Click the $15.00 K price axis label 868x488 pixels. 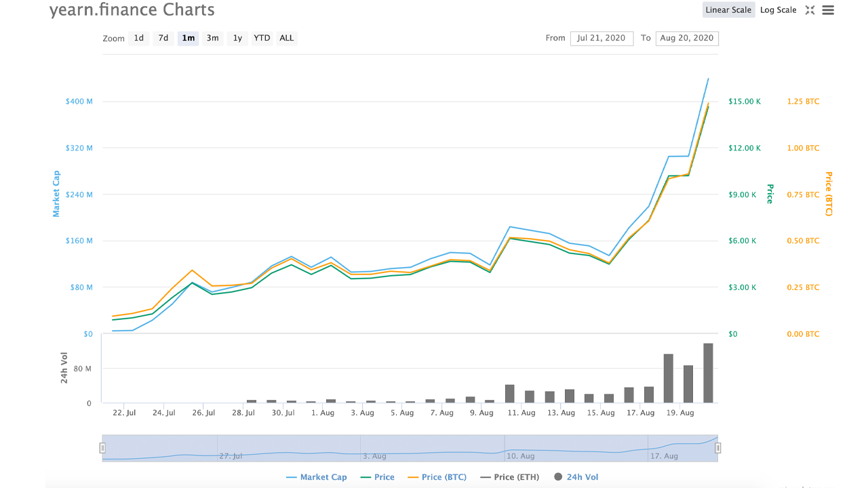tap(745, 102)
